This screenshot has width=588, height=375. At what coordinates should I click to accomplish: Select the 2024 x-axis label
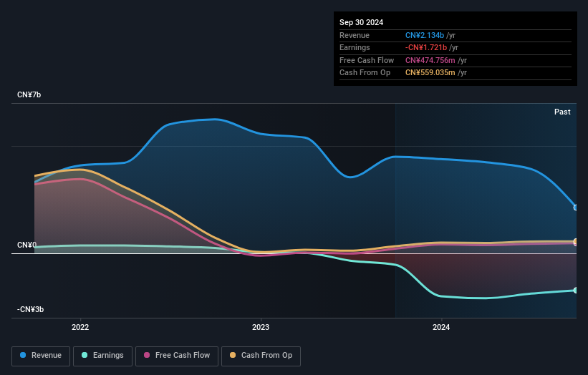click(441, 328)
